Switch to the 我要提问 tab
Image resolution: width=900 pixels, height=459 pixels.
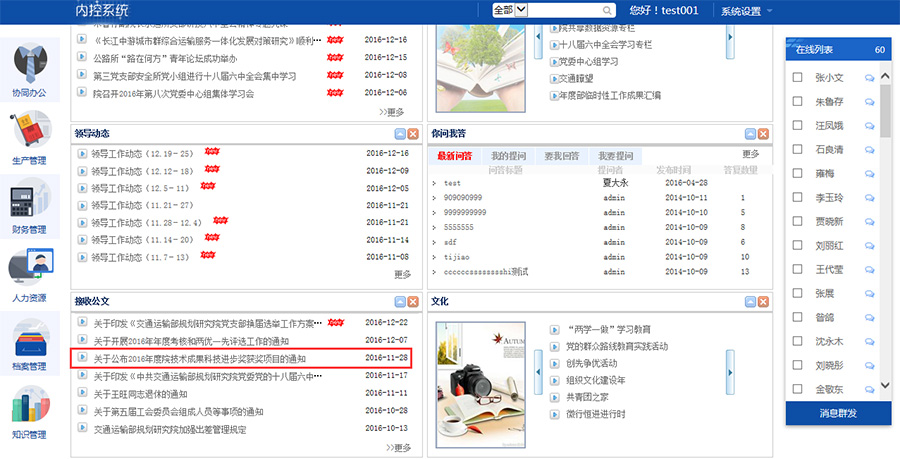pyautogui.click(x=616, y=157)
